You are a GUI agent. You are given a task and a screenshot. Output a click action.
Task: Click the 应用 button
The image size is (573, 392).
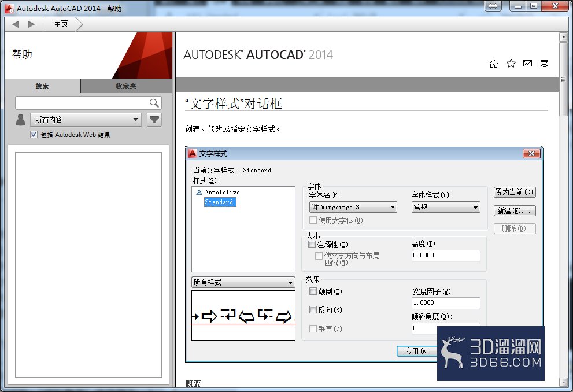417,351
